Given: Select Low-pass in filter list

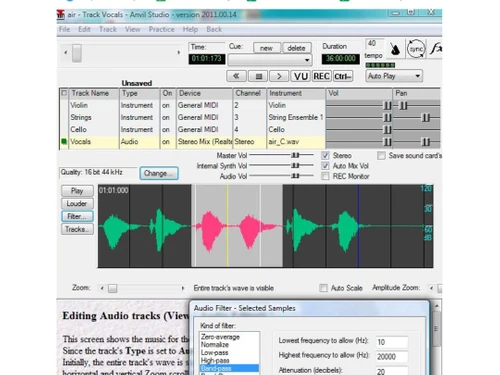Looking at the screenshot, I should (229, 353).
